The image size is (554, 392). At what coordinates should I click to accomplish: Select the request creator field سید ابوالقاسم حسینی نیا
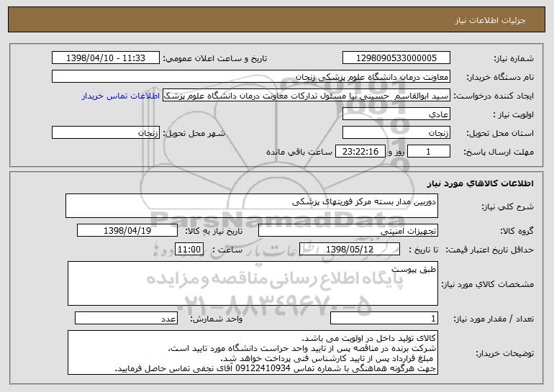point(306,96)
